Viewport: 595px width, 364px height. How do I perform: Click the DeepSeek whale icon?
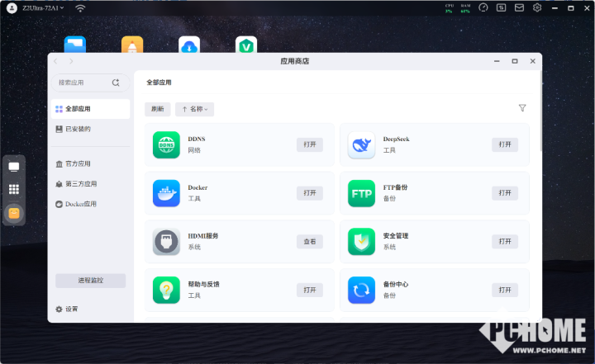(361, 144)
